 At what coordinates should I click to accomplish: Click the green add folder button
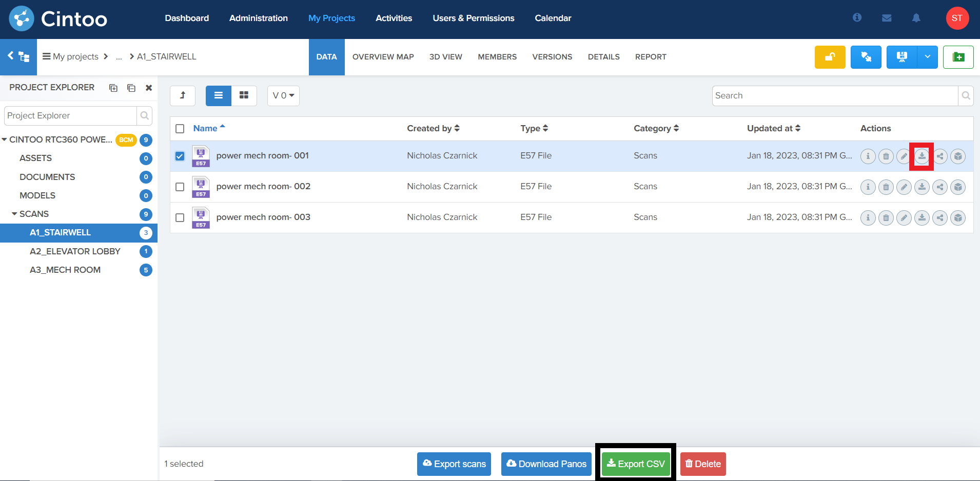[958, 57]
